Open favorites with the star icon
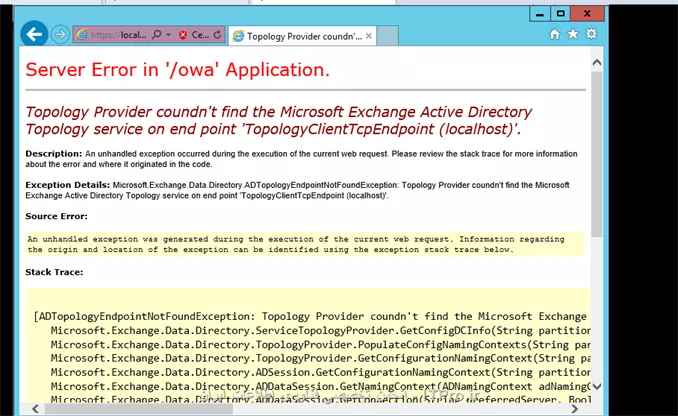Viewport: 678px width, 416px height. pyautogui.click(x=573, y=34)
